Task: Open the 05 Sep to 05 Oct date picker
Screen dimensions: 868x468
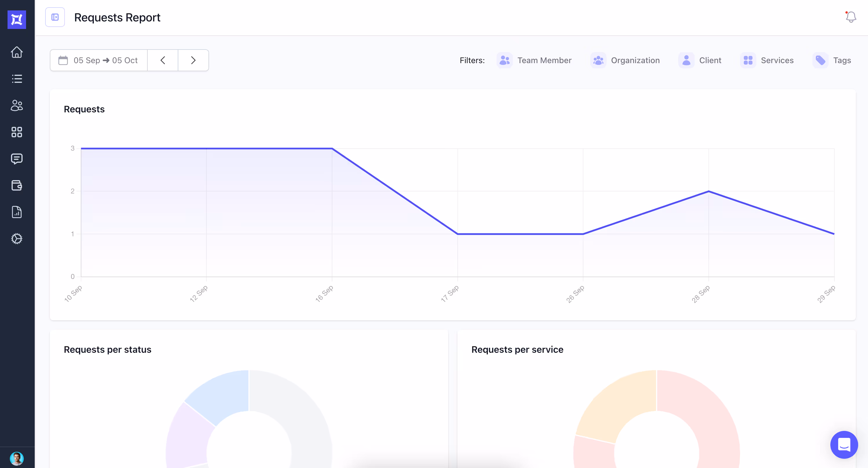Action: pos(98,60)
